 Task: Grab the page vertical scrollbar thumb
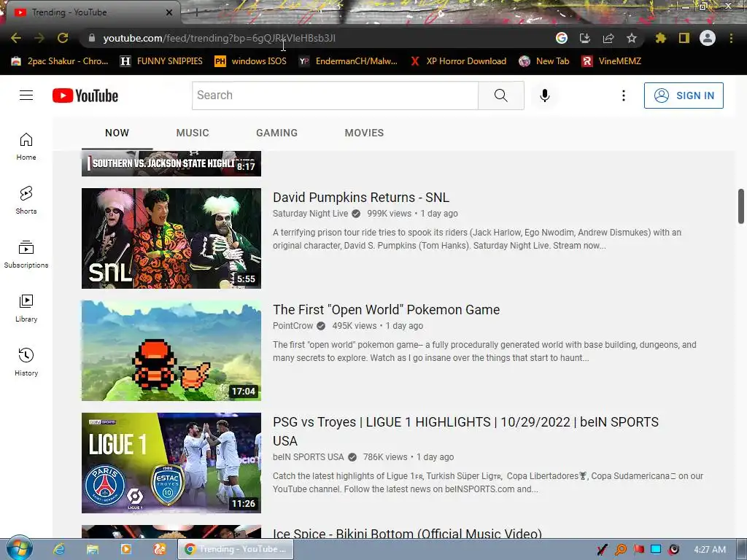741,206
